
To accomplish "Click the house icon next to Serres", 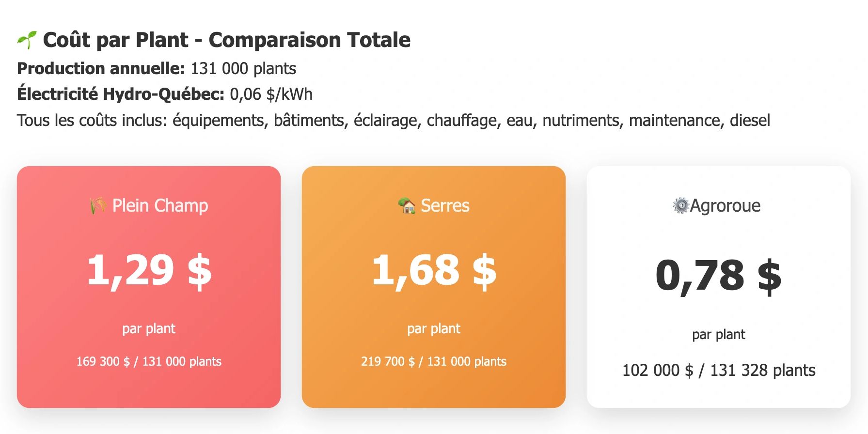I will [407, 206].
